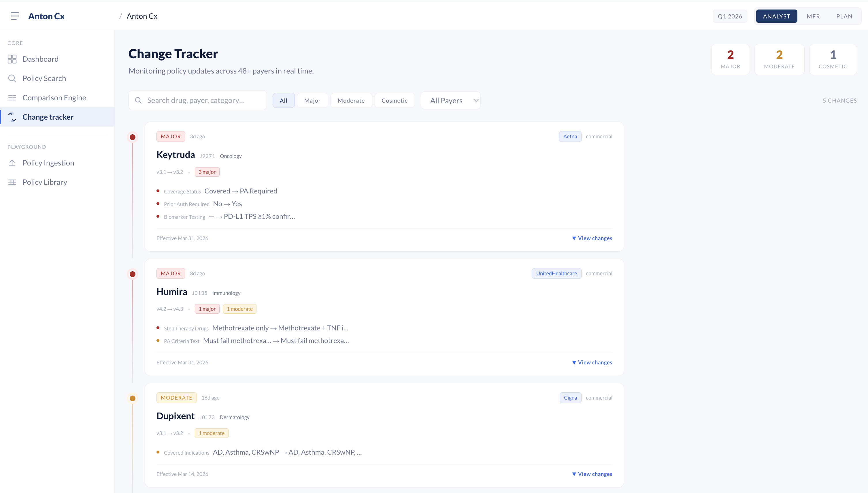Viewport: 868px width, 493px height.
Task: Click the Keytruda red timeline marker
Action: 133,137
